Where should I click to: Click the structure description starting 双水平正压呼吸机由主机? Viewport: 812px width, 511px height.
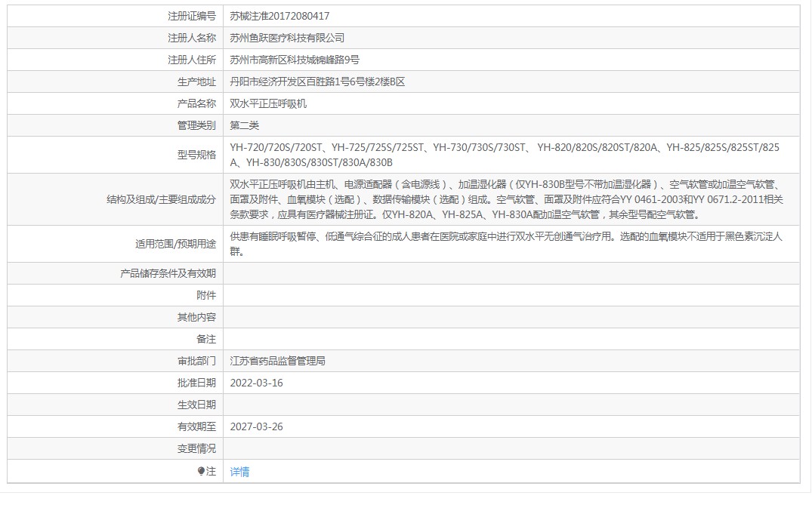click(507, 199)
